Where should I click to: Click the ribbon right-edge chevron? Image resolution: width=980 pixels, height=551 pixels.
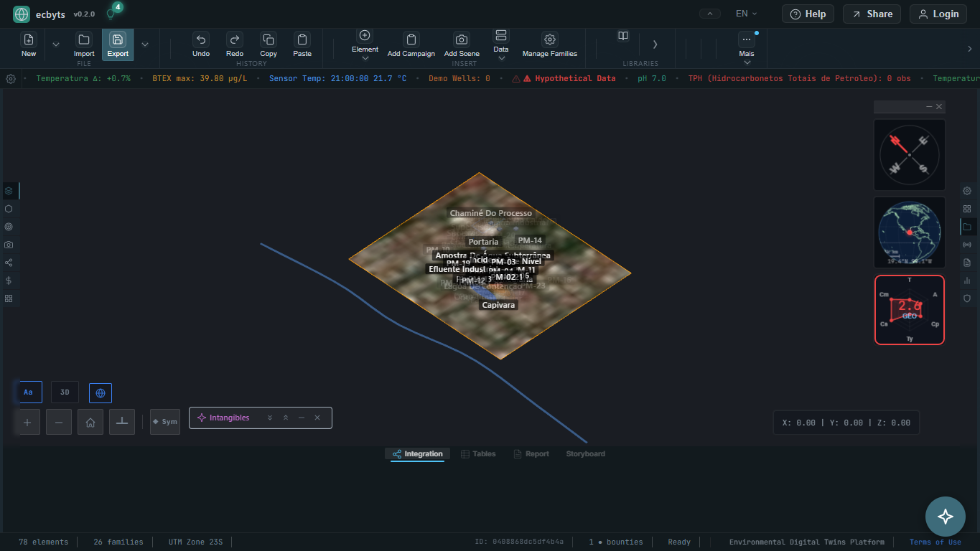[x=970, y=49]
